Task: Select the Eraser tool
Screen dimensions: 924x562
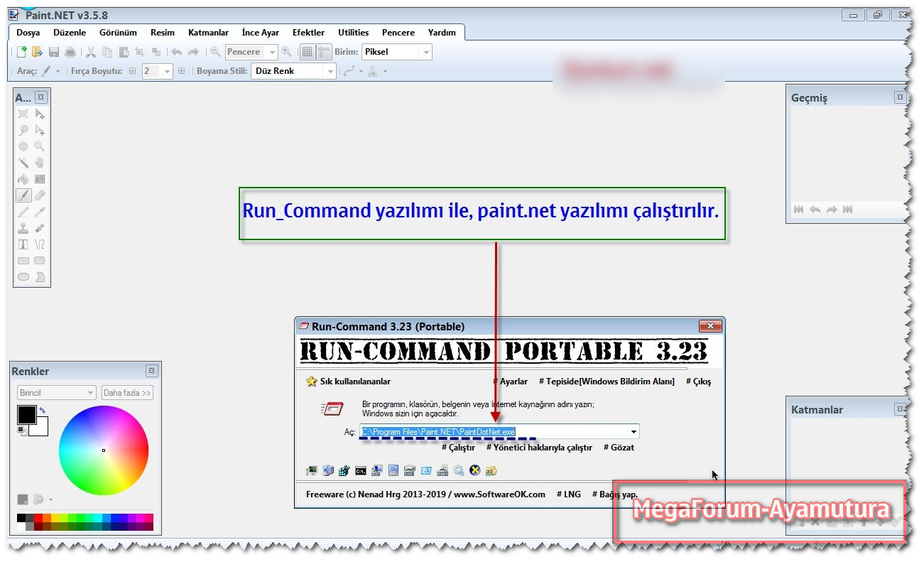Action: tap(40, 195)
